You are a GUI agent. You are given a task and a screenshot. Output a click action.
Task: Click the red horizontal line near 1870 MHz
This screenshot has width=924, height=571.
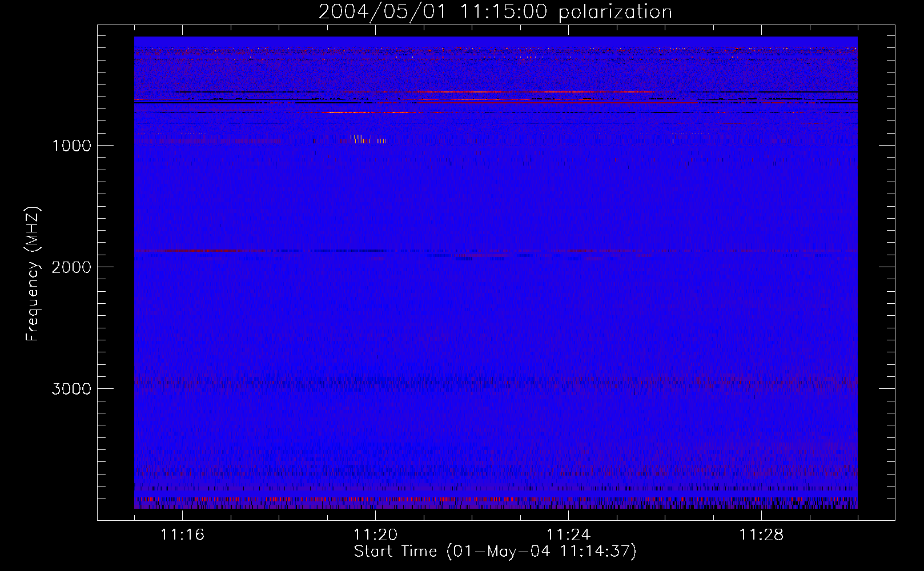[x=200, y=251]
